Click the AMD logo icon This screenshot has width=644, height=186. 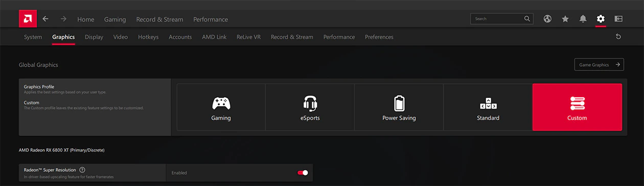click(28, 19)
